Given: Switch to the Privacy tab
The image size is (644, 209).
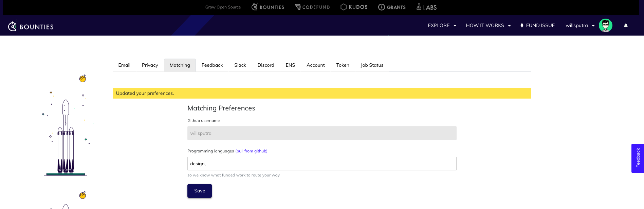Looking at the screenshot, I should [x=150, y=65].
